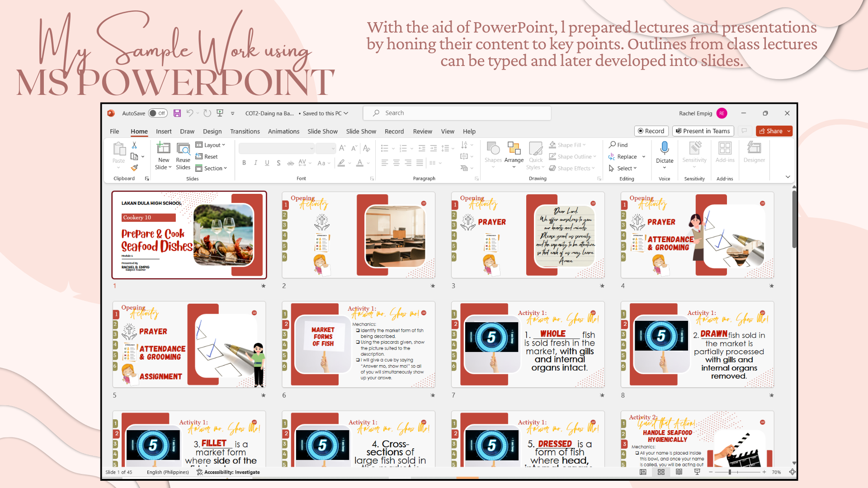The image size is (868, 488).
Task: Open the Transitions tab
Action: pyautogui.click(x=245, y=131)
